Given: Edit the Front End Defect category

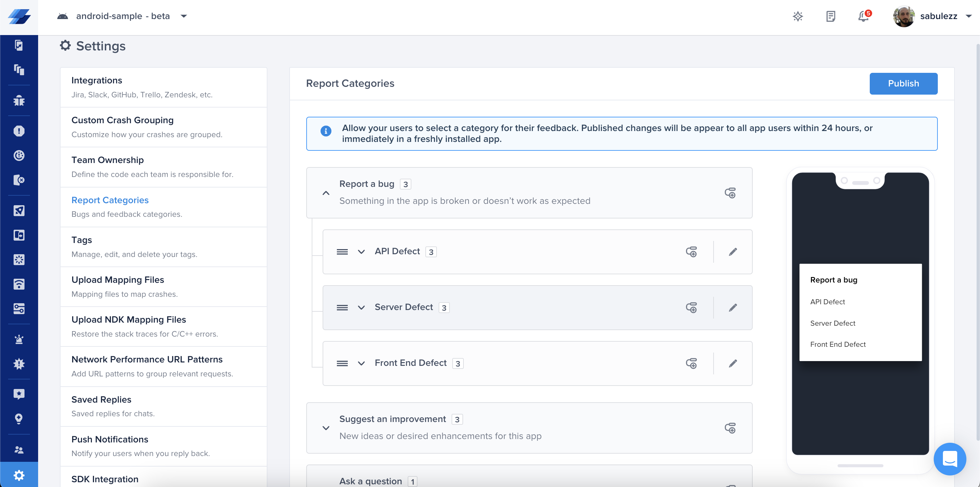Looking at the screenshot, I should pyautogui.click(x=733, y=363).
